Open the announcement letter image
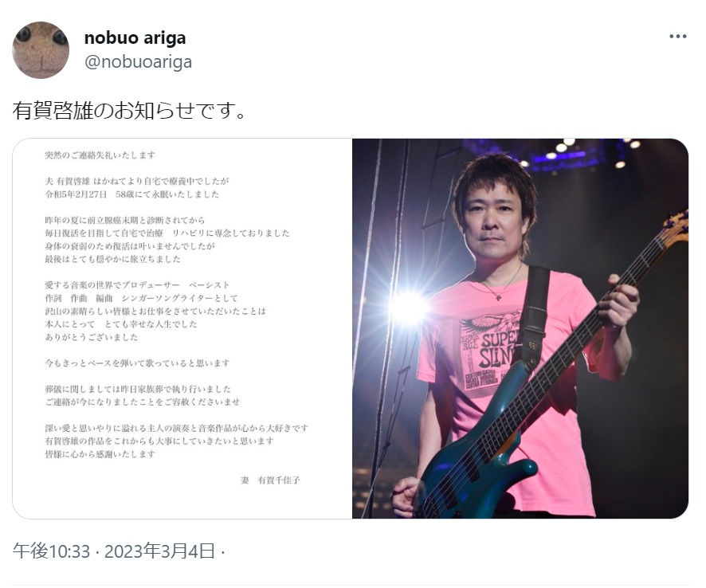This screenshot has width=706, height=588. [182, 329]
